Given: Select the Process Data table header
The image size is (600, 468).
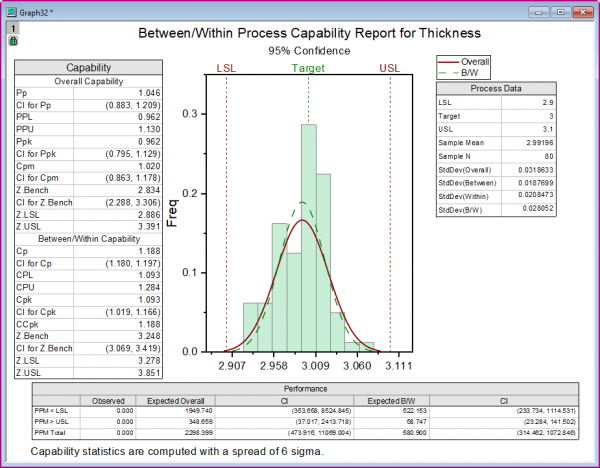Looking at the screenshot, I should 496,88.
